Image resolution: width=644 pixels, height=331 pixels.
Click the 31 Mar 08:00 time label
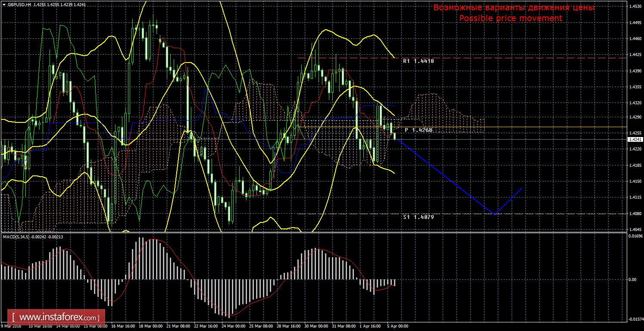pyautogui.click(x=344, y=327)
